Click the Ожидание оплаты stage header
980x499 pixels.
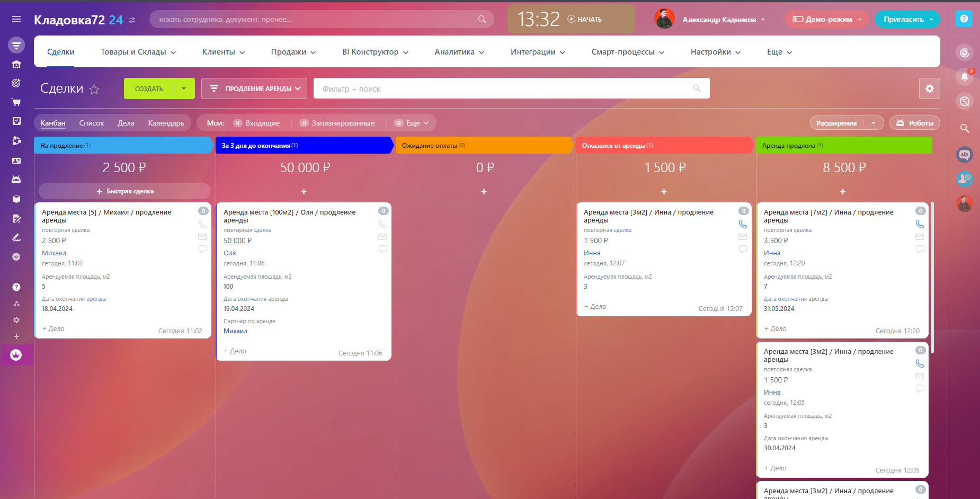pyautogui.click(x=485, y=145)
